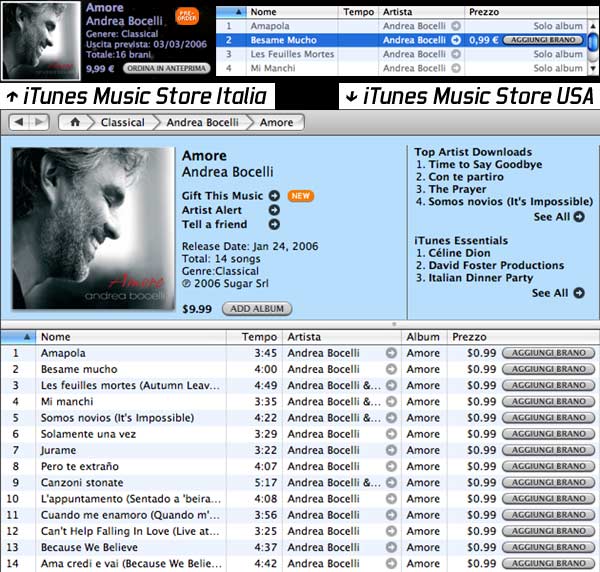Click the back navigation arrow
Image resolution: width=600 pixels, height=572 pixels.
18,122
